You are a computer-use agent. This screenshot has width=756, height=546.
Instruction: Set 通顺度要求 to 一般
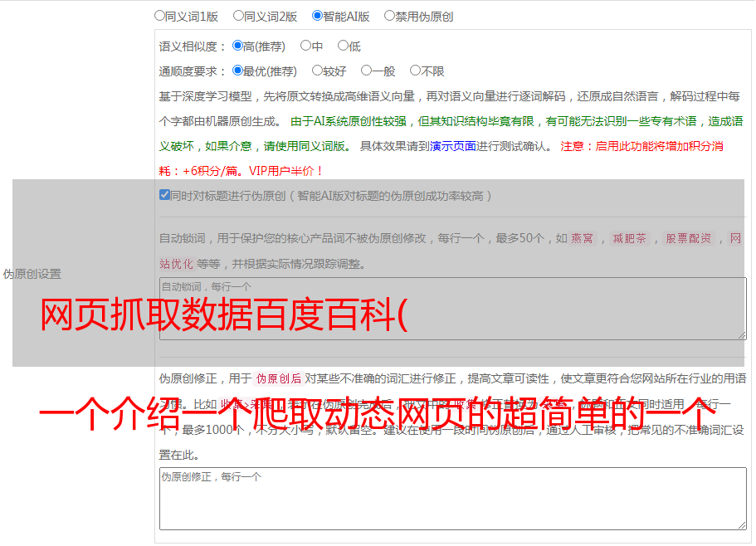click(x=367, y=71)
